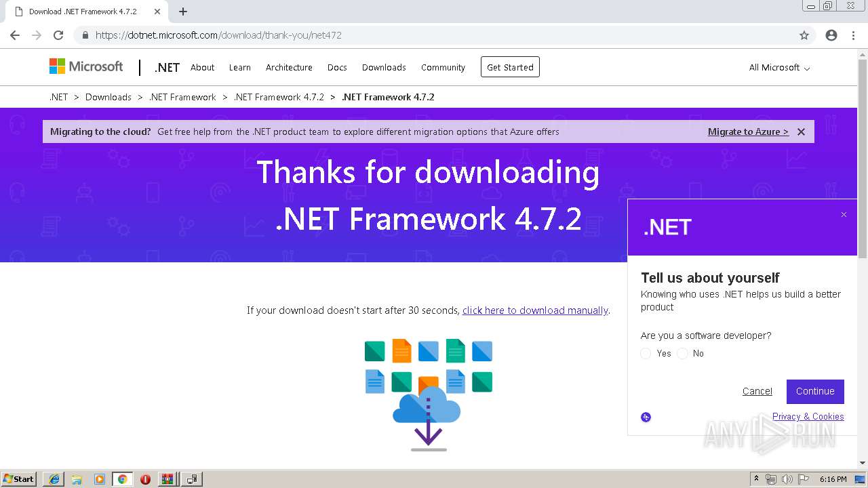
Task: Open Internet Explorer from the taskbar
Action: (x=54, y=479)
